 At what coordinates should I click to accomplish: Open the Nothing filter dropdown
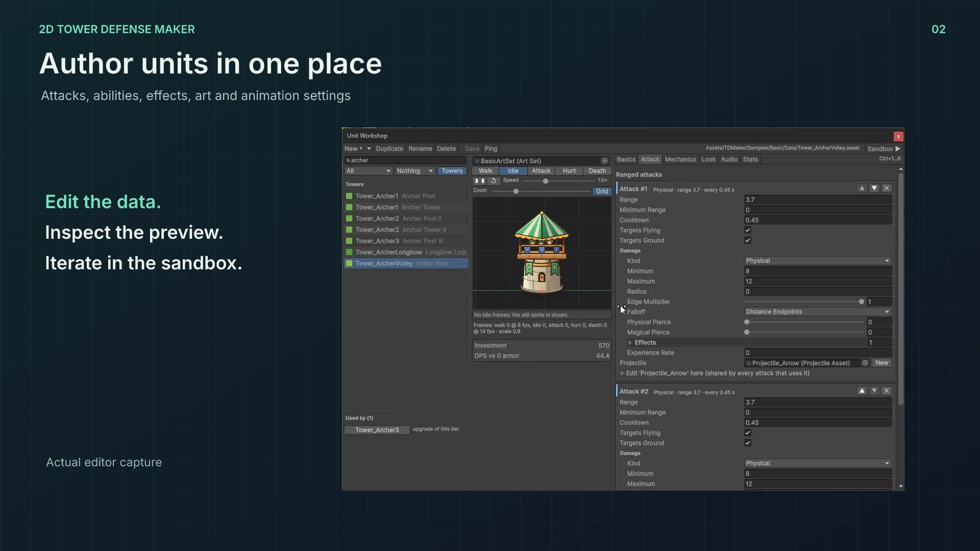point(415,171)
